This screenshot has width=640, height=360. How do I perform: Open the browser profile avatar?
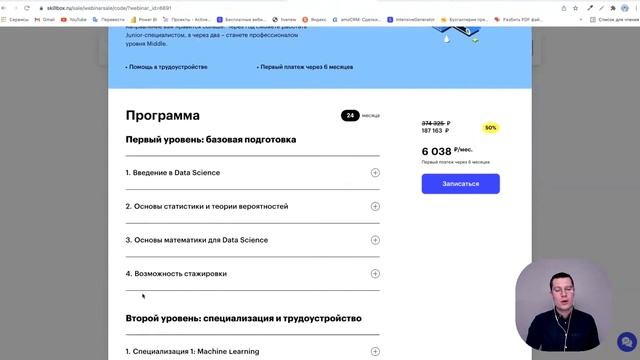click(625, 8)
